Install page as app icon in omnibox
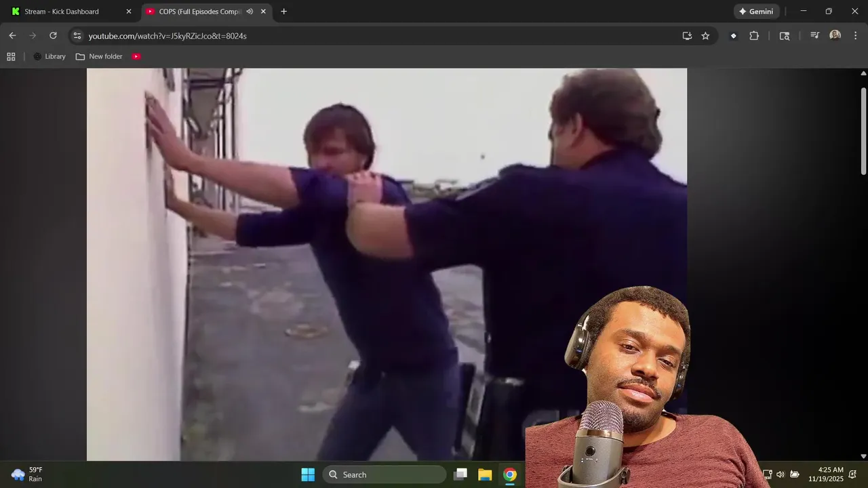The height and width of the screenshot is (488, 868). [x=687, y=36]
